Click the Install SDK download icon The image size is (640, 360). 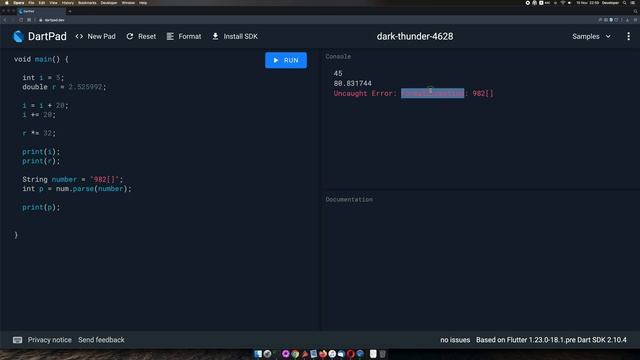[215, 36]
